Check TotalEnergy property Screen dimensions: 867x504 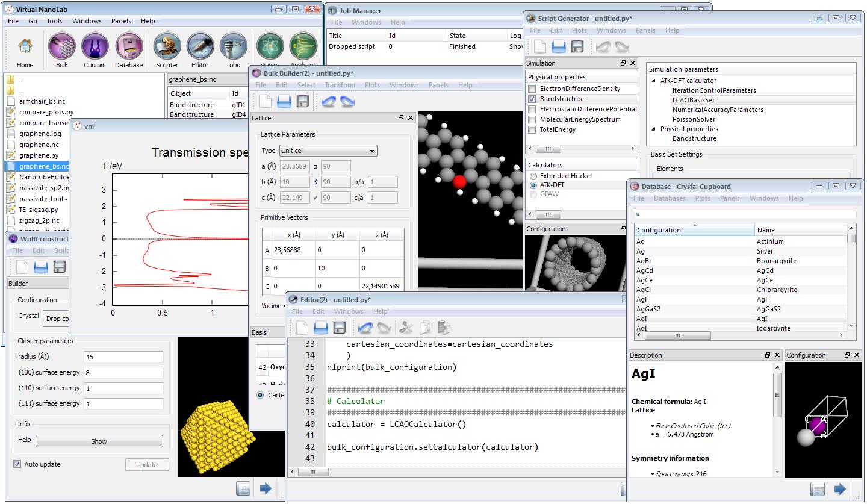(x=532, y=129)
